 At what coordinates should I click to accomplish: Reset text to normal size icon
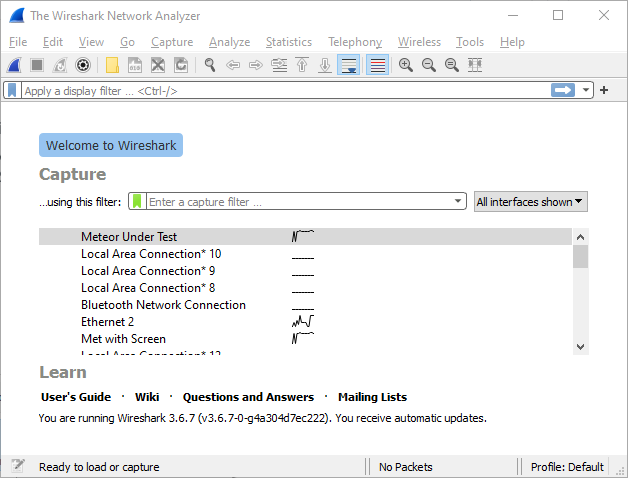(x=452, y=65)
